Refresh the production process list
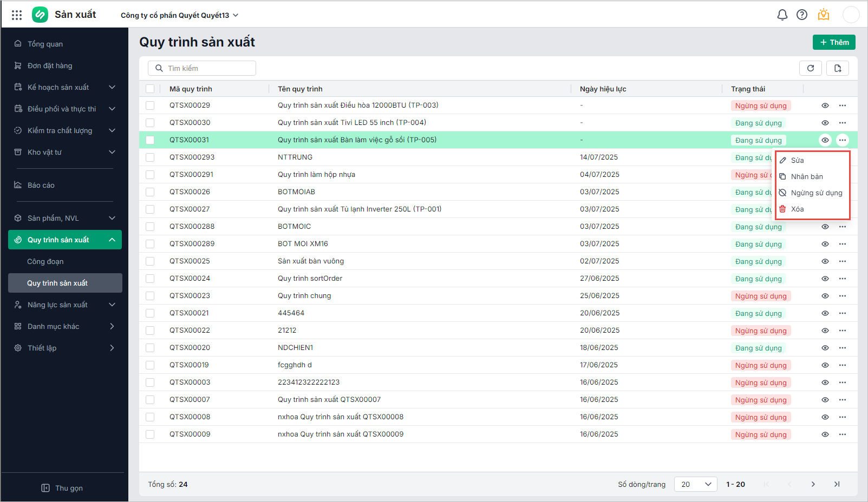868x502 pixels. (x=811, y=68)
